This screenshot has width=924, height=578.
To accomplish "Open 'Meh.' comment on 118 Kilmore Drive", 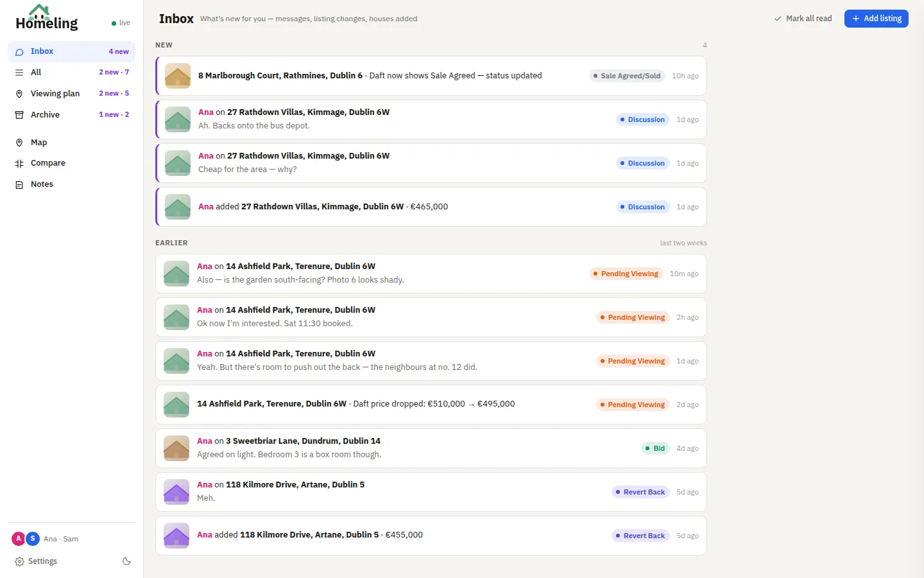I will (x=431, y=492).
